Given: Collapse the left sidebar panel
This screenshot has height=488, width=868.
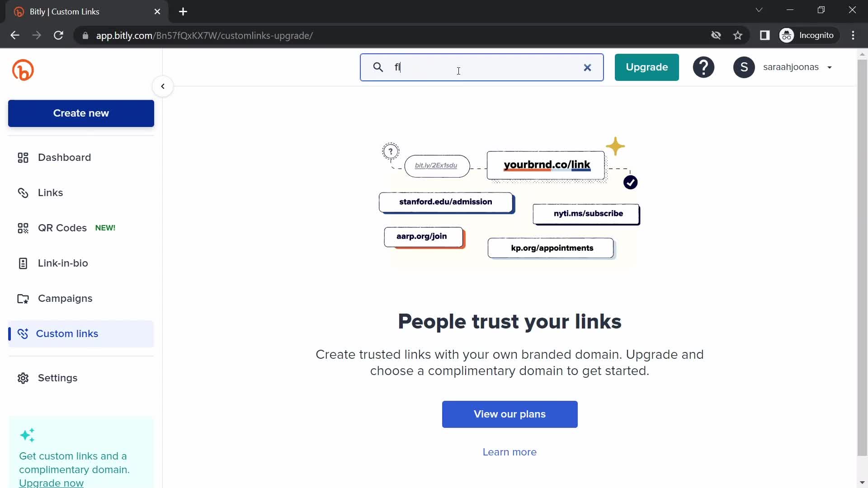Looking at the screenshot, I should coord(162,86).
